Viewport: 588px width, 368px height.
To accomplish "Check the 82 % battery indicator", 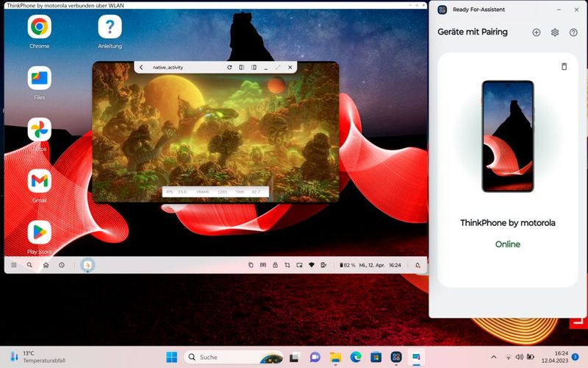I will (x=347, y=265).
